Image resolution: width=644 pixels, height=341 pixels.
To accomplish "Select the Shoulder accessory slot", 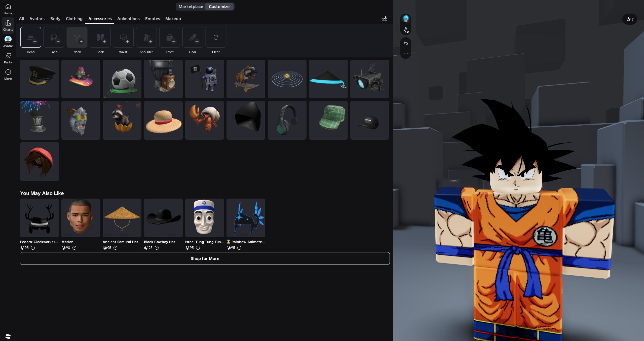I will pos(146,37).
